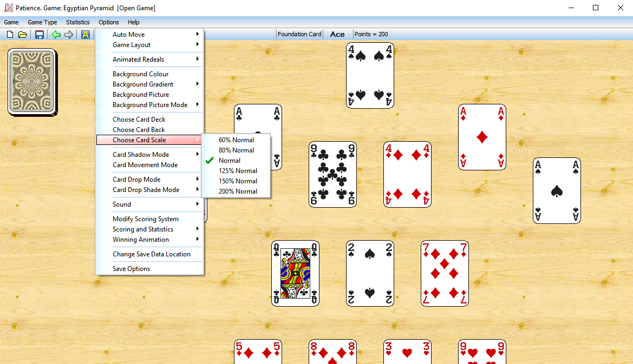Screen dimensions: 633x364
Task: Open the Help menu
Action: click(134, 22)
